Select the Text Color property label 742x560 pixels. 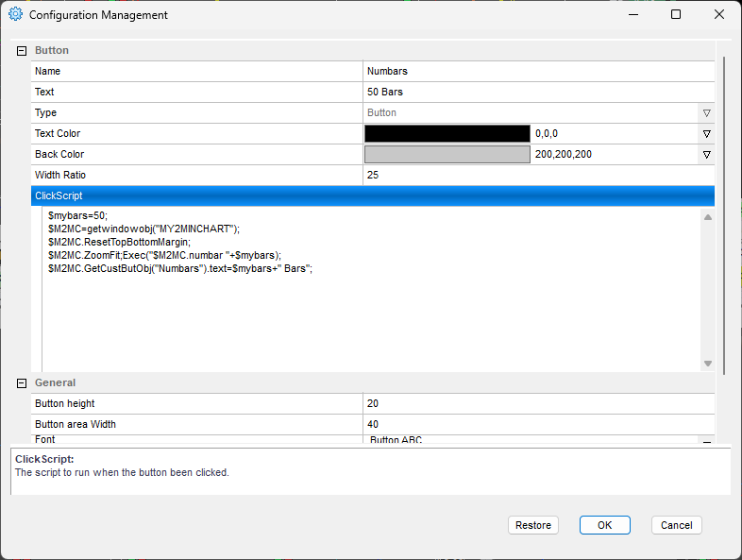coord(58,133)
